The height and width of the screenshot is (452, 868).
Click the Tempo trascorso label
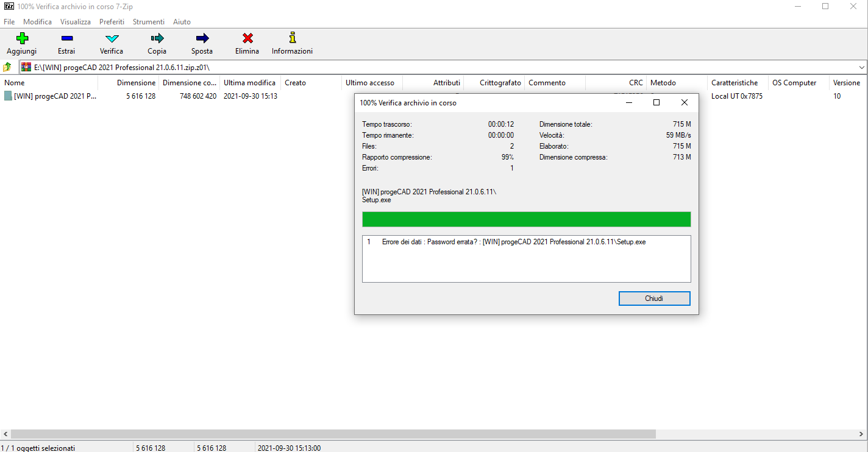[x=386, y=124]
